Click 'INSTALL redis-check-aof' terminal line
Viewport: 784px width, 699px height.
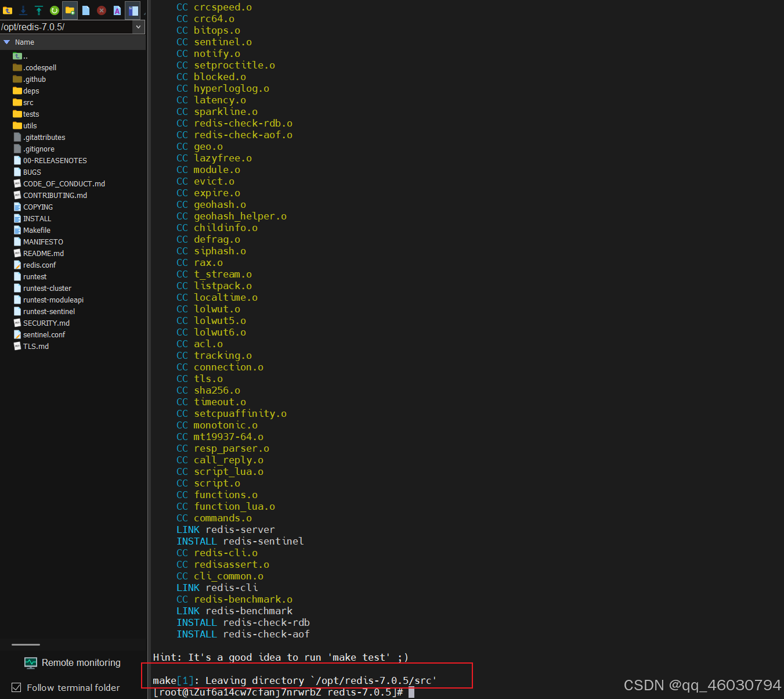[x=243, y=634]
